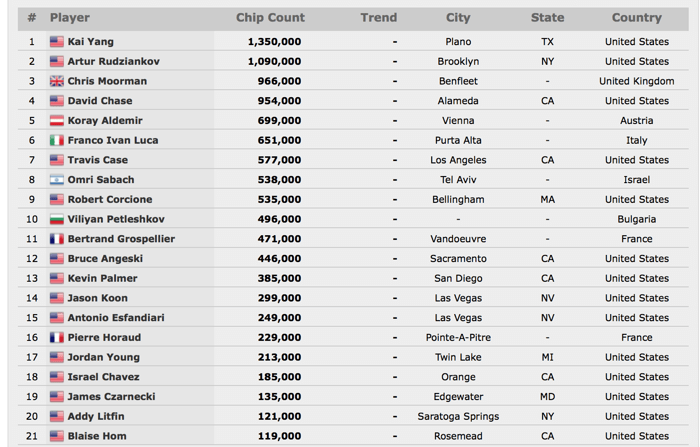This screenshot has height=447, width=700.
Task: Click the UK flag beside Chris Moorman
Action: click(57, 81)
